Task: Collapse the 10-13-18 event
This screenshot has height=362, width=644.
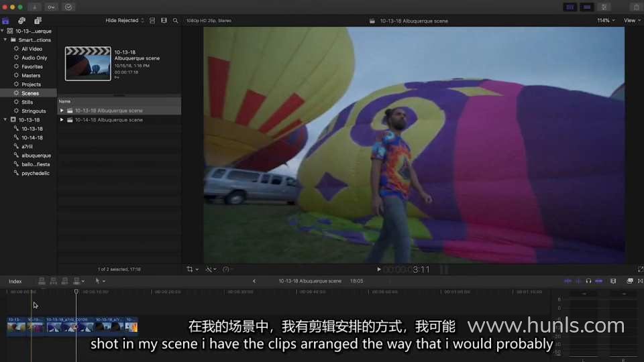Action: tap(5, 120)
